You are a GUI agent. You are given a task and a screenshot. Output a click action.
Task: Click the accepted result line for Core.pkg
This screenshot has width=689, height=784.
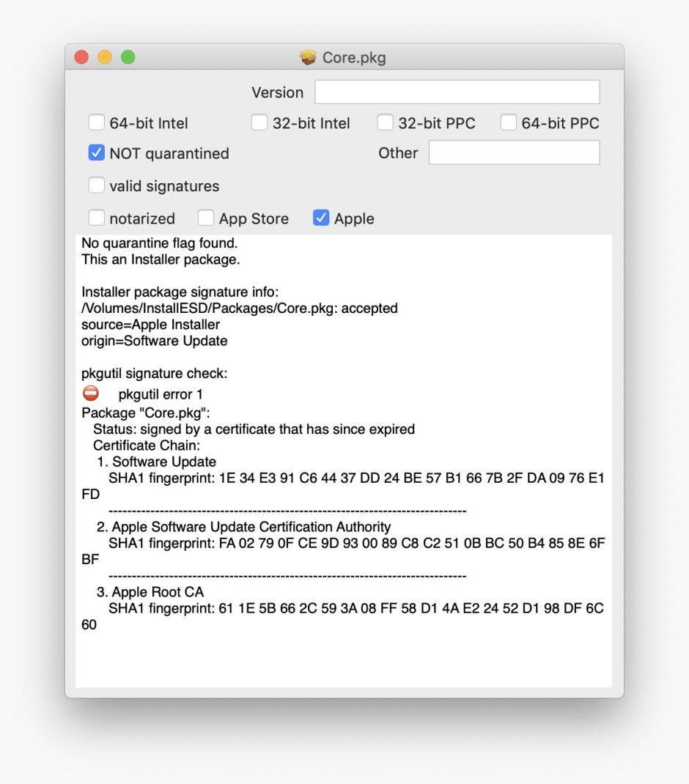[x=238, y=308]
